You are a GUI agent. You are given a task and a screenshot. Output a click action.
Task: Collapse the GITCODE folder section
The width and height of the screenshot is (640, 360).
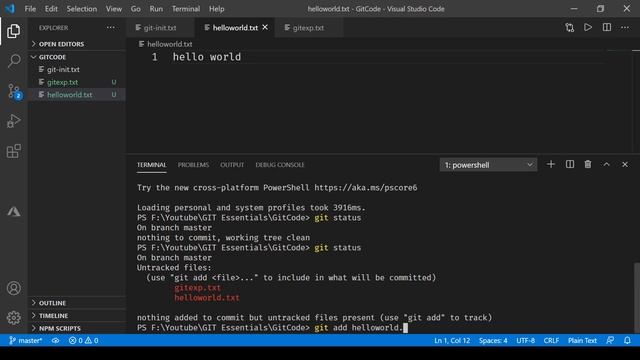[77, 57]
